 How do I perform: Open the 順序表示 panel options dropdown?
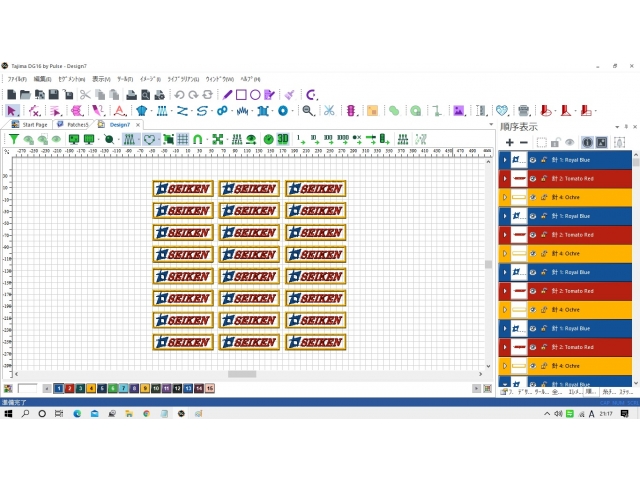617,127
